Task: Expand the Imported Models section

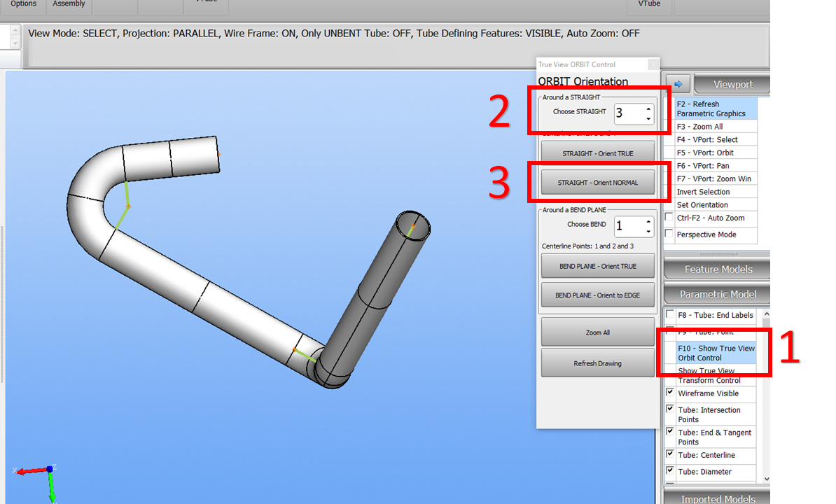Action: click(x=717, y=498)
